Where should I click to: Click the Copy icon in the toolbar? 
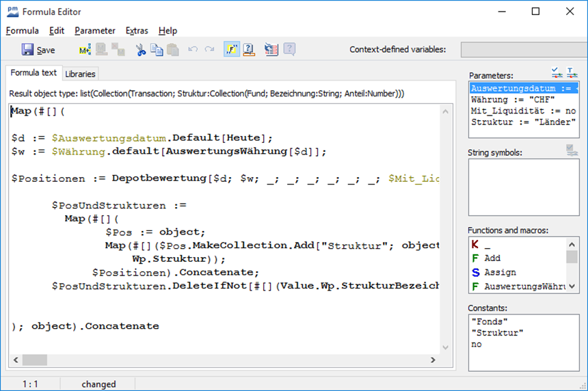pos(157,50)
